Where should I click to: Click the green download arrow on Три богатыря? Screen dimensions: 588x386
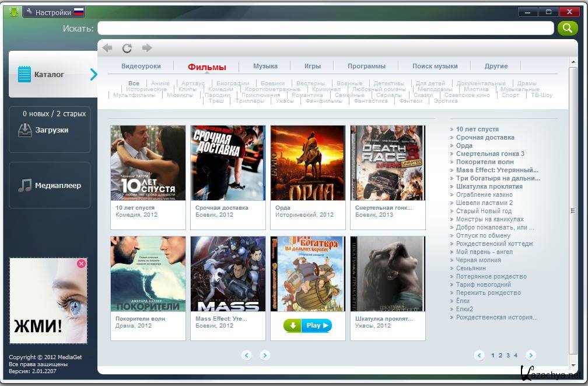coord(292,325)
